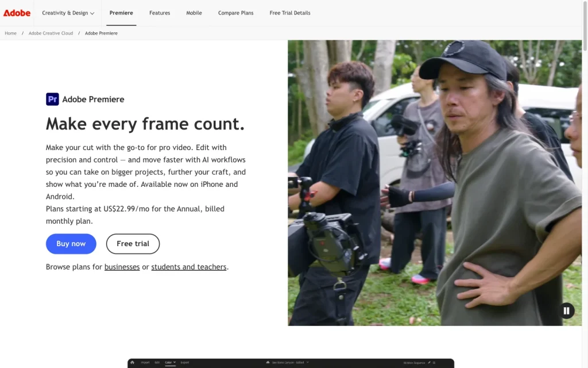The height and width of the screenshot is (368, 588).
Task: Go to the Mobile tab
Action: 194,13
